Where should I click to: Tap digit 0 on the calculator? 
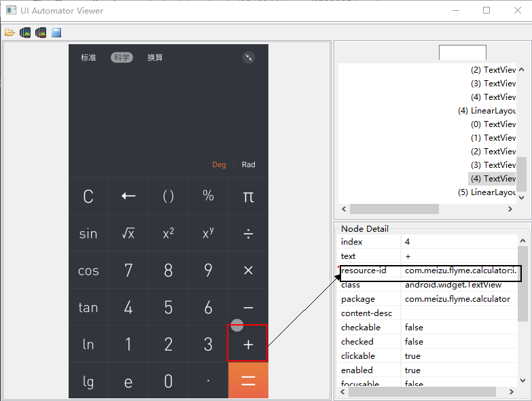(x=169, y=381)
